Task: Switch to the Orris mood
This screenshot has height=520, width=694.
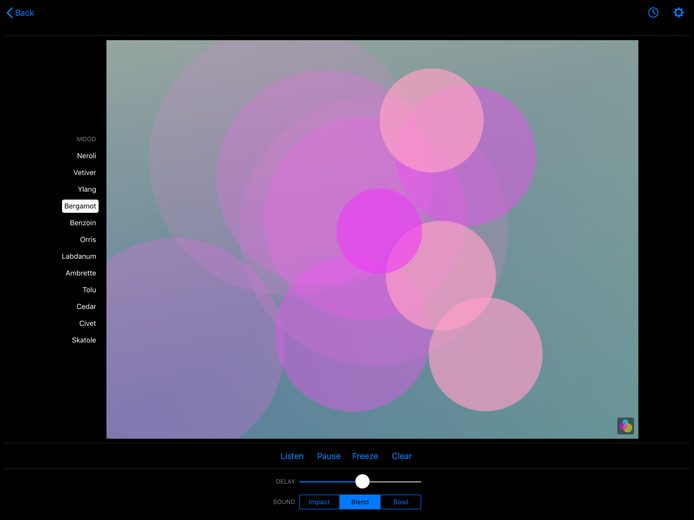Action: point(88,239)
